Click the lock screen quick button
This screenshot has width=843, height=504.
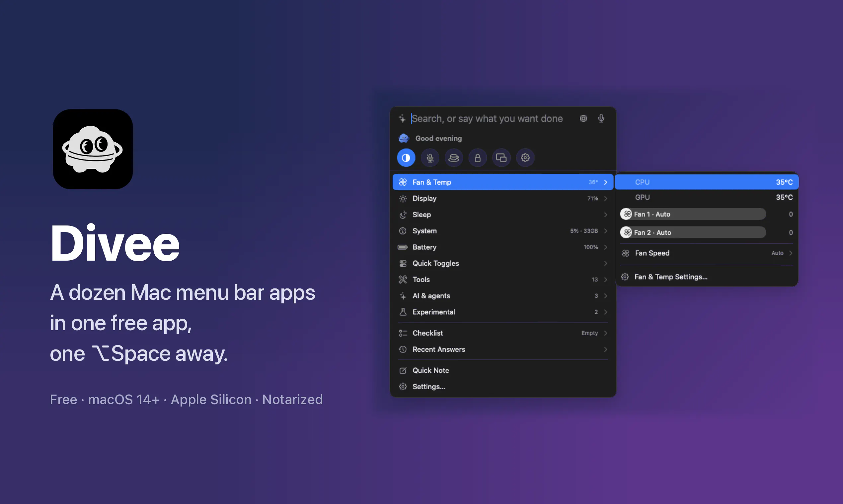[x=478, y=158]
